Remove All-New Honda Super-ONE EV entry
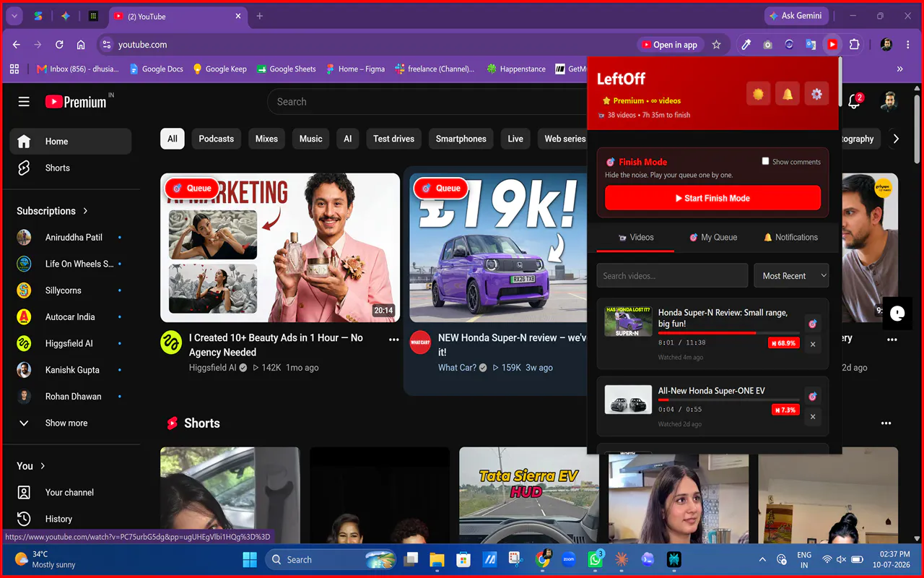The image size is (924, 578). (x=813, y=417)
